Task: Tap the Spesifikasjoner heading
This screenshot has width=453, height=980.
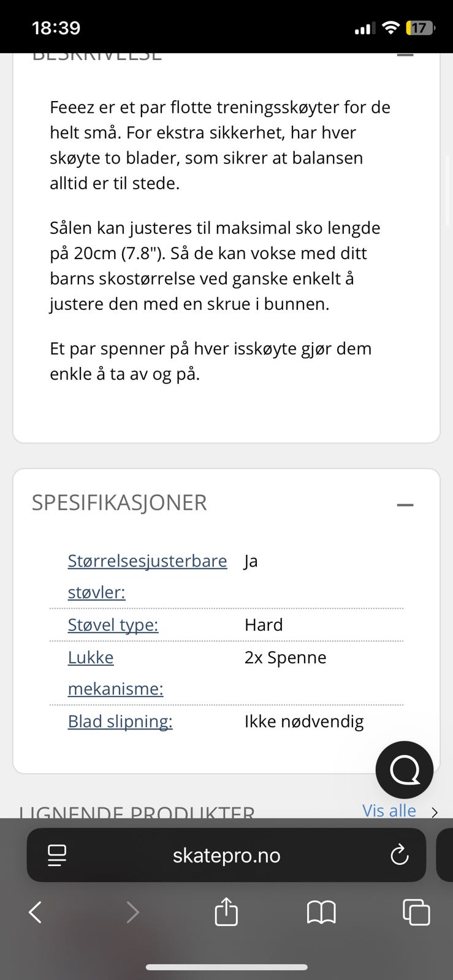Action: (x=120, y=502)
